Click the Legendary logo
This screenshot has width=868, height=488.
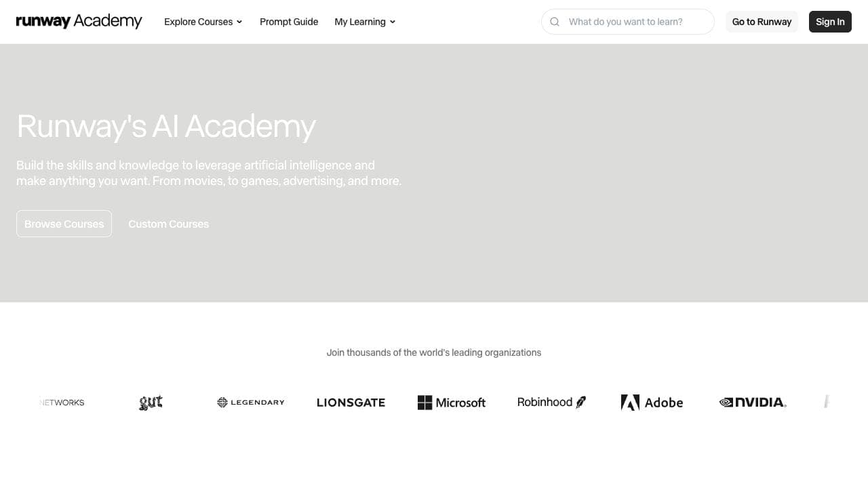pyautogui.click(x=251, y=402)
